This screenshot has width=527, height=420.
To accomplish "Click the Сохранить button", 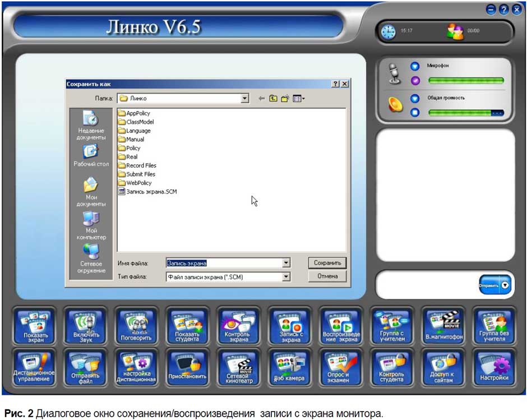I will pyautogui.click(x=327, y=262).
